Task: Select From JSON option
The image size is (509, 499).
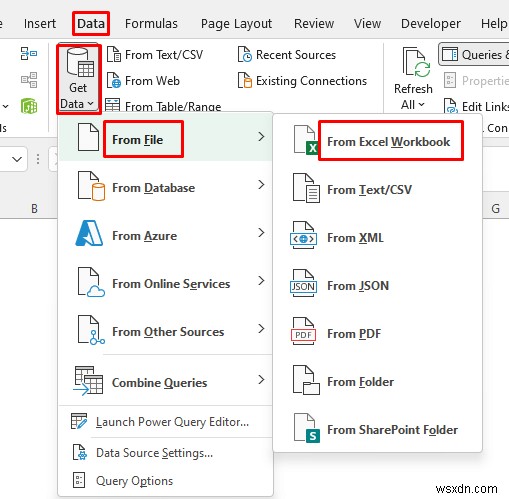Action: coord(358,286)
